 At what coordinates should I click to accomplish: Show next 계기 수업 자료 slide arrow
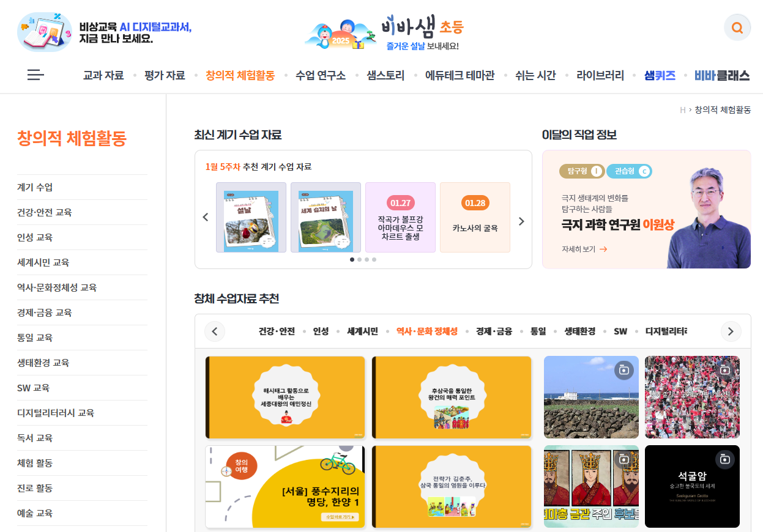[x=521, y=221]
